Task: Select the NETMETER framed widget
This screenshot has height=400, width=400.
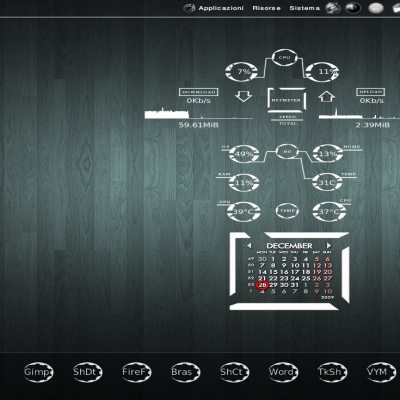Action: coord(286,100)
